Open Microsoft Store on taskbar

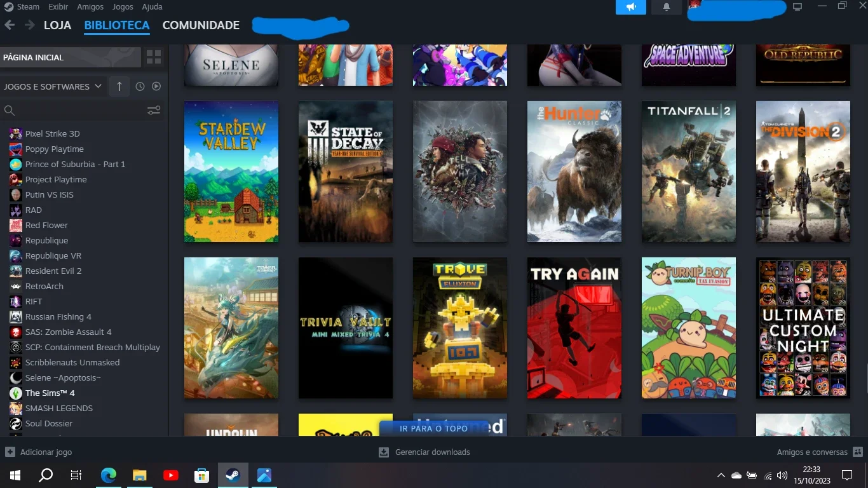(202, 475)
